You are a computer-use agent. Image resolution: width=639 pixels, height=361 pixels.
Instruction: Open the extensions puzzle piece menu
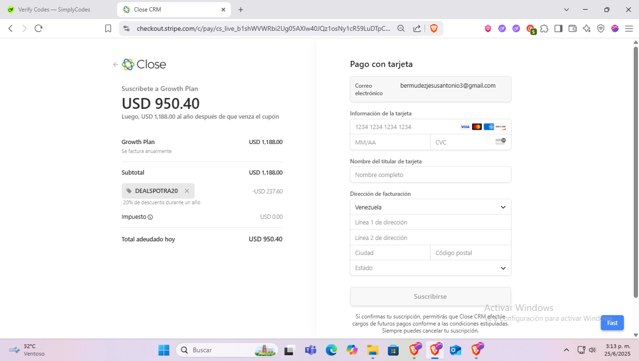coord(544,29)
